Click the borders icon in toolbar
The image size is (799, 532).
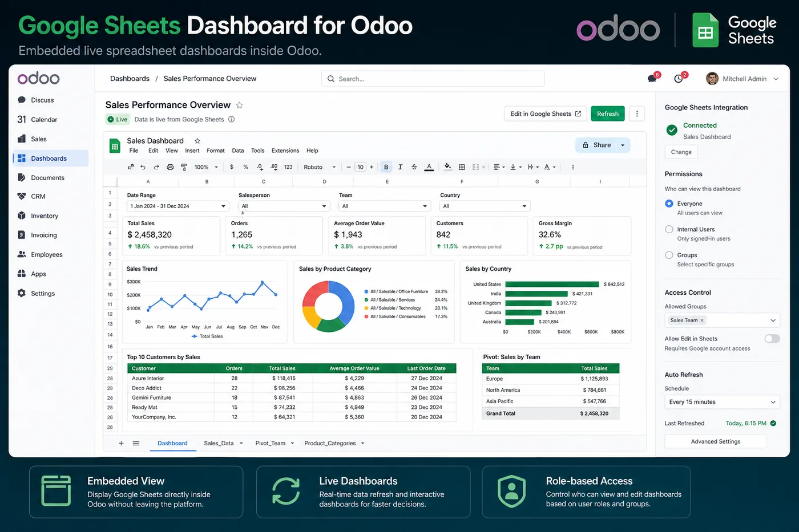462,167
